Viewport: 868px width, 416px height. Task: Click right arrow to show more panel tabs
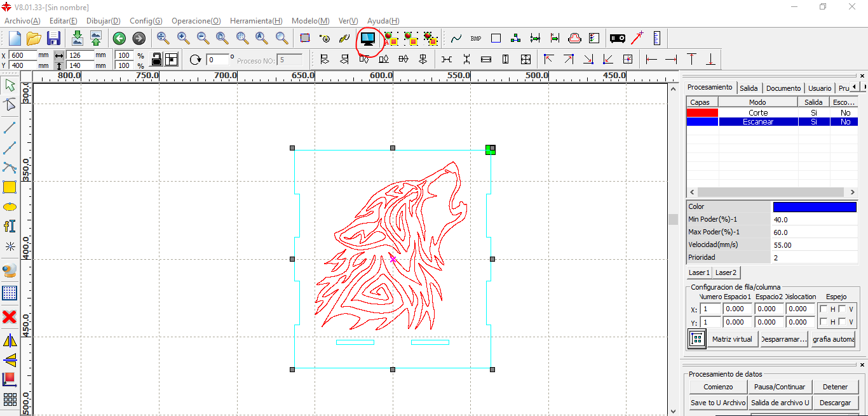pos(864,87)
